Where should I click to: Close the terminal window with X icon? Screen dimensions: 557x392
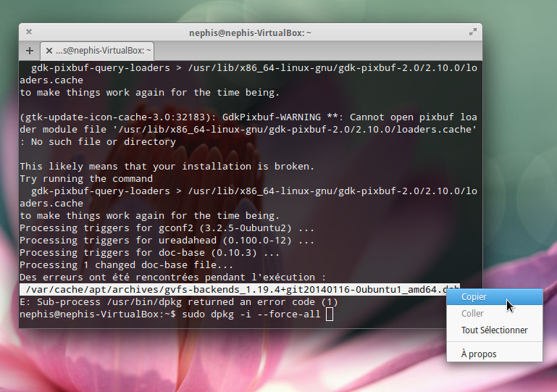(x=29, y=32)
